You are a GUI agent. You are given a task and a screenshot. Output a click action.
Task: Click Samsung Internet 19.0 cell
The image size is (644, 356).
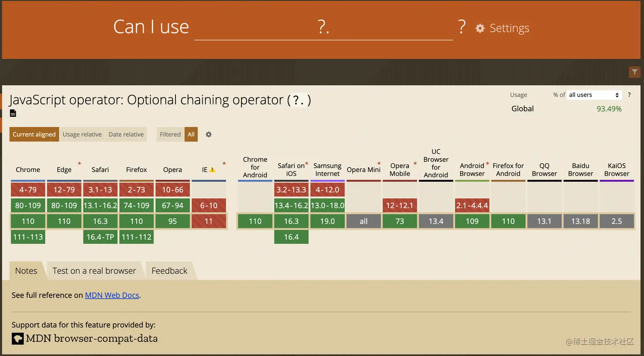[x=328, y=221]
